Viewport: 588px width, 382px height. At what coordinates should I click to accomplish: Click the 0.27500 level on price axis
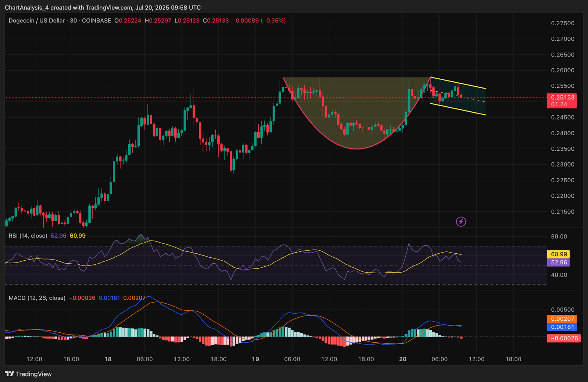tap(562, 23)
